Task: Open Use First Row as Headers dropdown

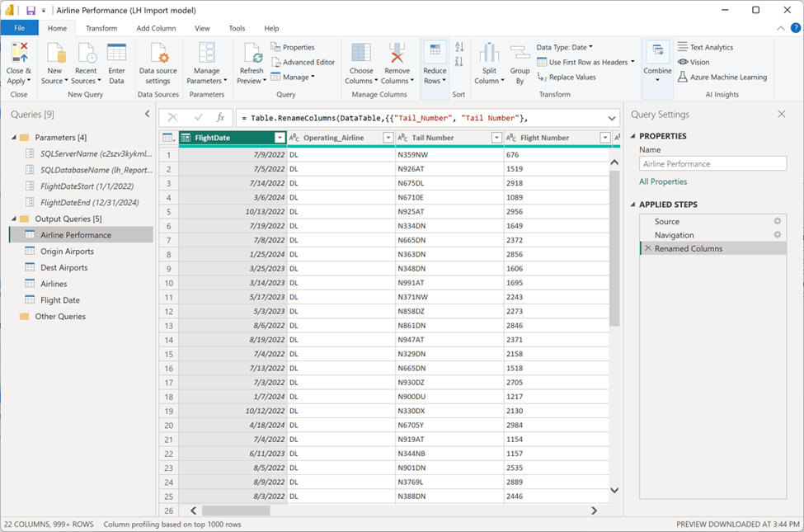Action: coord(585,62)
